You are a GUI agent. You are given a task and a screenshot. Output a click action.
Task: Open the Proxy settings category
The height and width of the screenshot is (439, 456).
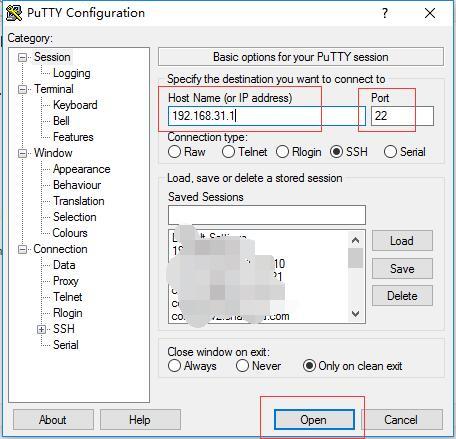pos(66,281)
